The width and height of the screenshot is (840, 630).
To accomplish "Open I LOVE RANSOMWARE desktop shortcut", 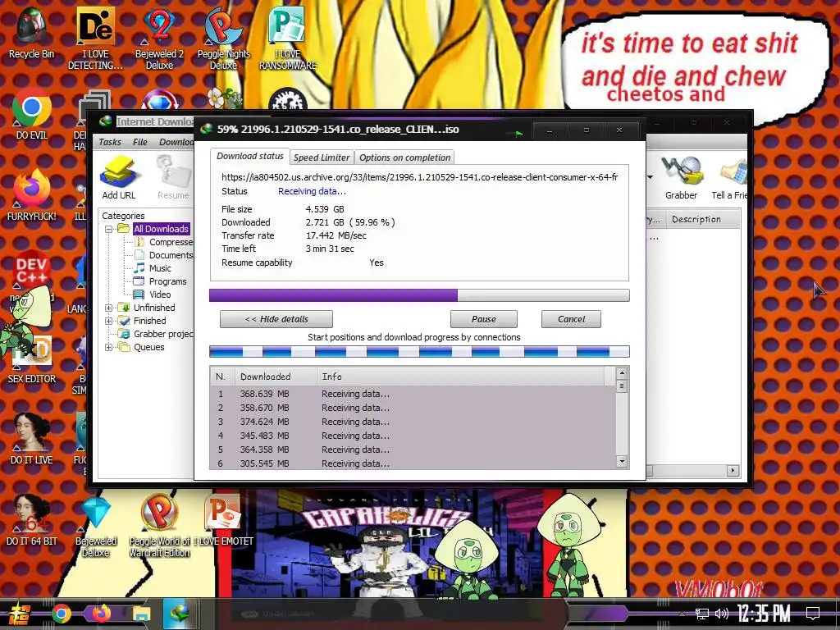I will click(x=288, y=38).
